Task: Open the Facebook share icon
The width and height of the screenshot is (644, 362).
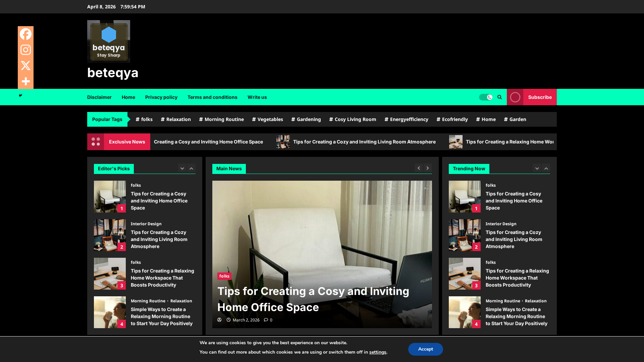Action: point(26,34)
